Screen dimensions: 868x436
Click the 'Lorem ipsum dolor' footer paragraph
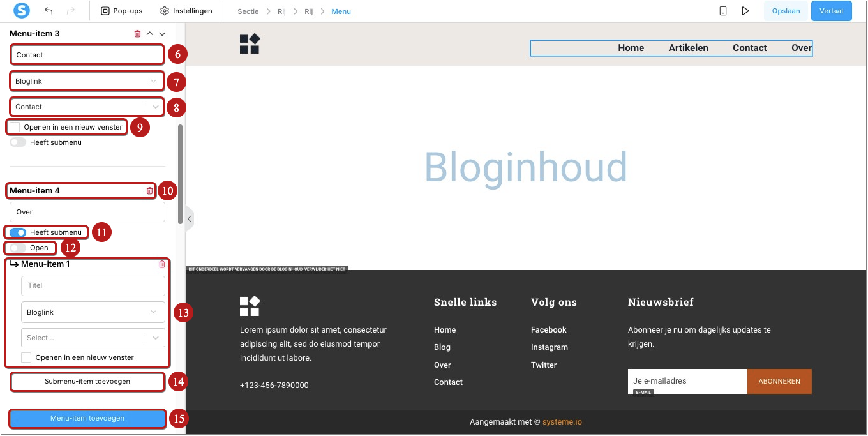pos(313,344)
